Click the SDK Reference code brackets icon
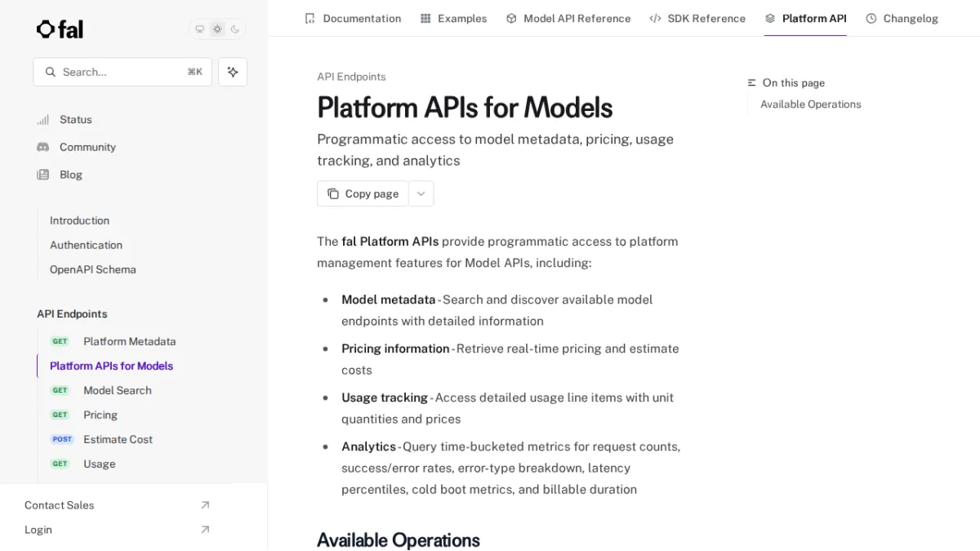 (x=655, y=18)
